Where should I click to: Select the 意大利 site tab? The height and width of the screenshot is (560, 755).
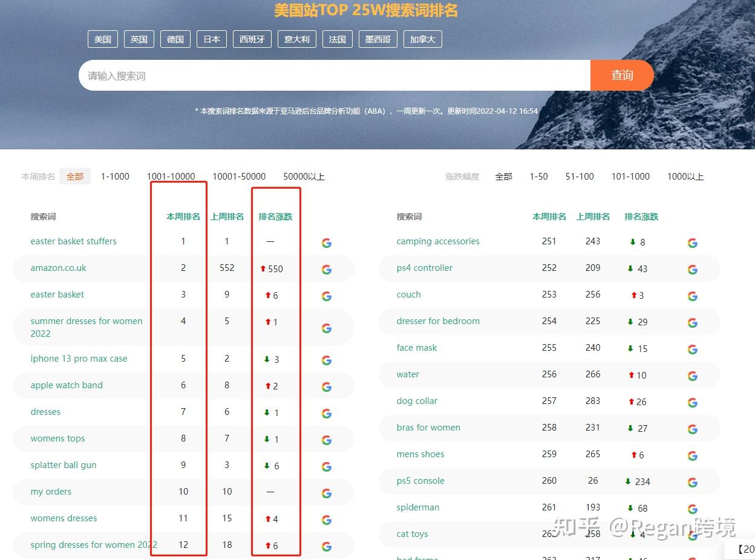point(297,39)
